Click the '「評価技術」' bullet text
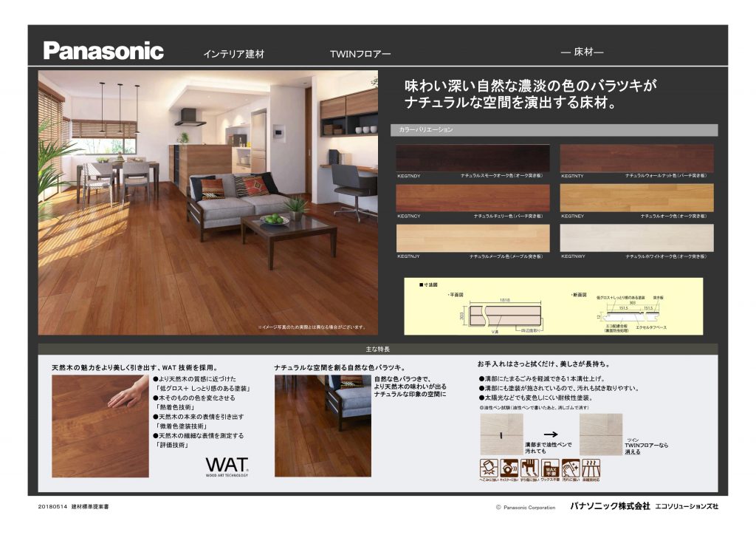Screen dimensions: 756x535 pos(171,445)
